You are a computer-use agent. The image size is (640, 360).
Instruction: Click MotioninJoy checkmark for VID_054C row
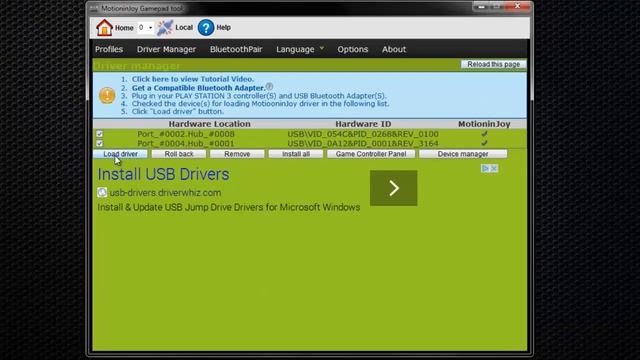tap(484, 133)
